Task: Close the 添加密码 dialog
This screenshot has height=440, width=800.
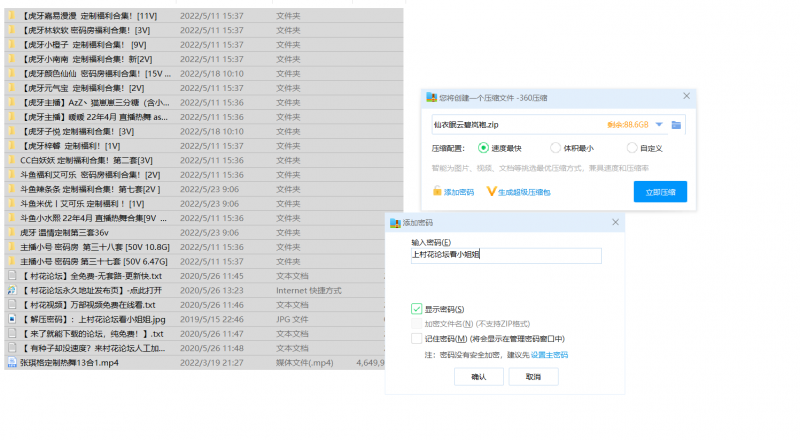Action: [613, 222]
